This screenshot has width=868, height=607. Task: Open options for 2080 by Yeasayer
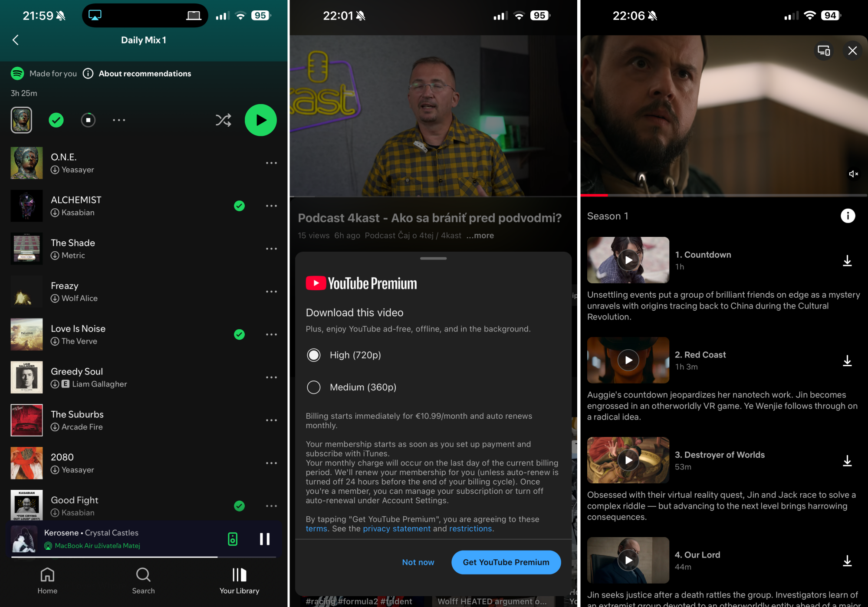click(x=271, y=463)
